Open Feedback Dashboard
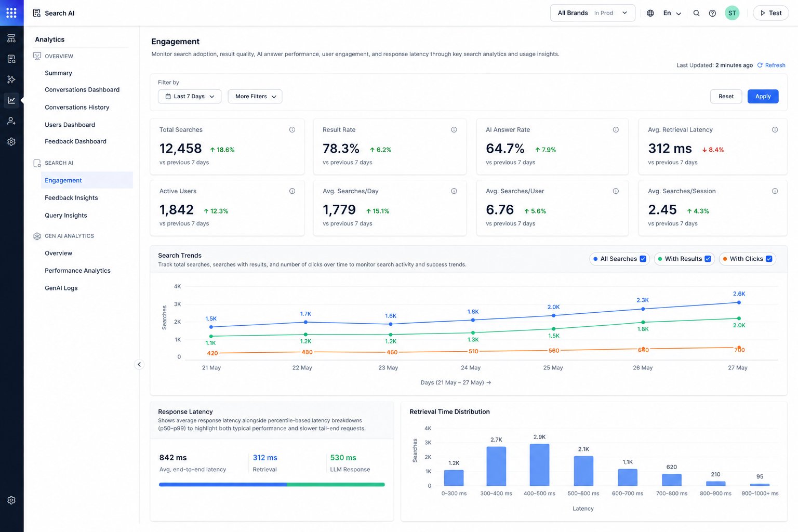The width and height of the screenshot is (798, 532). pos(75,141)
